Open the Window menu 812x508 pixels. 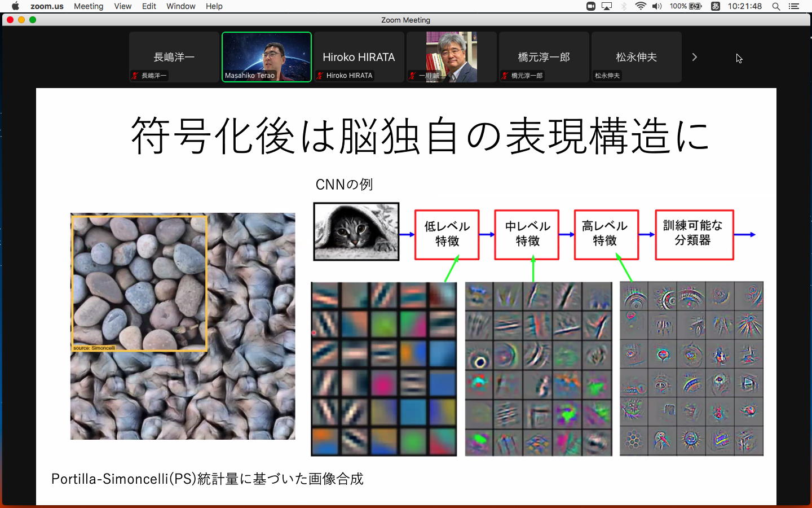coord(180,6)
